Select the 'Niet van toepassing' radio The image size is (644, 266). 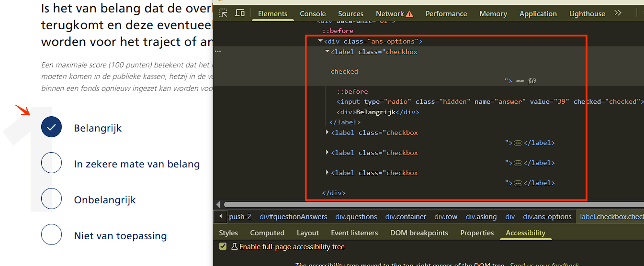click(52, 235)
